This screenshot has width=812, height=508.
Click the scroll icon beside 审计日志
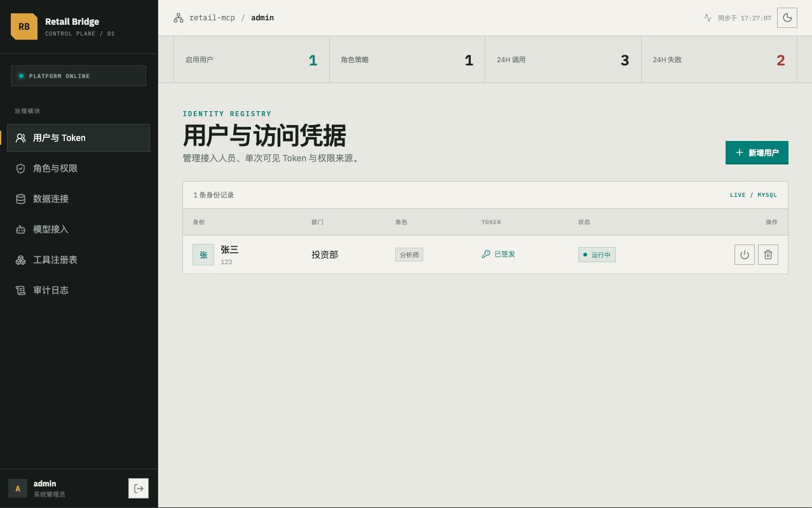tap(21, 290)
